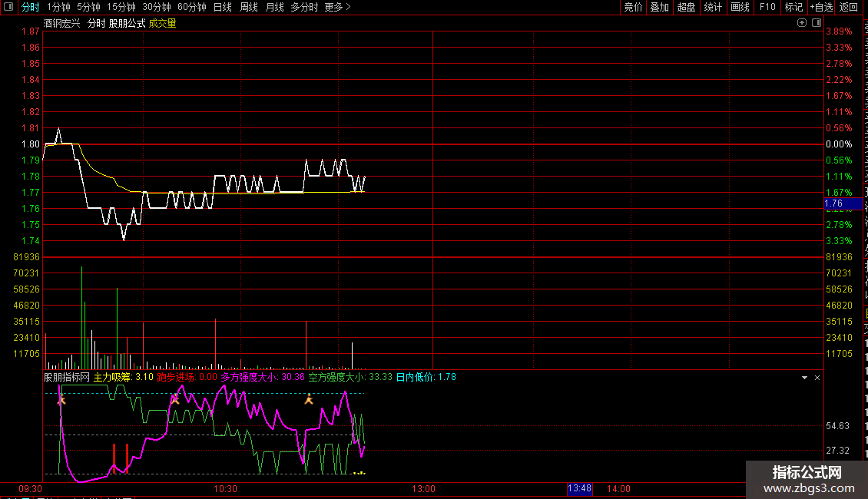Add stock via +自选 button
This screenshot has width=868, height=499.
click(821, 7)
